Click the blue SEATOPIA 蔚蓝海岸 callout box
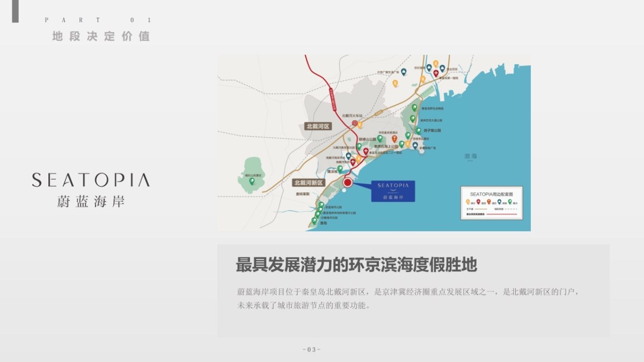Screen dimensions: 644x362 tap(393, 192)
